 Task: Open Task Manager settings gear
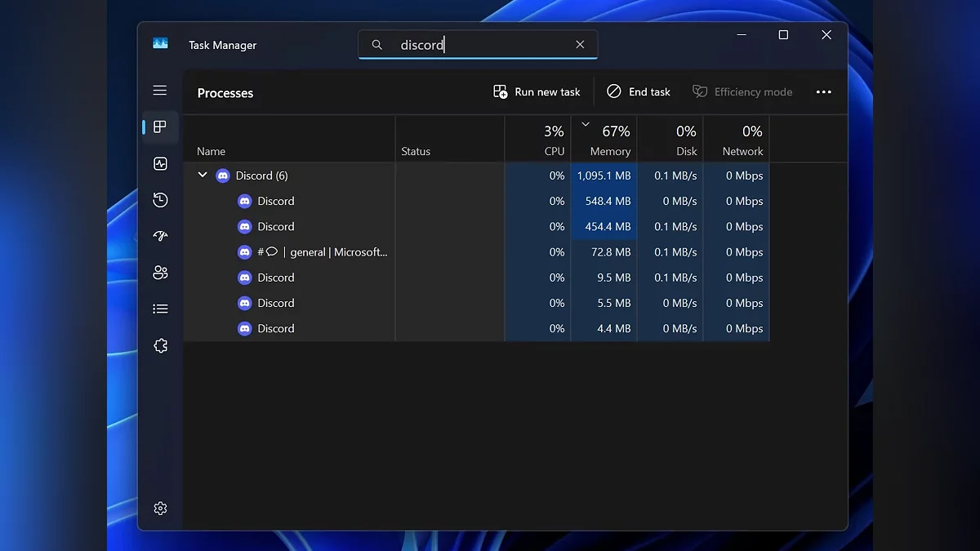[x=160, y=509]
